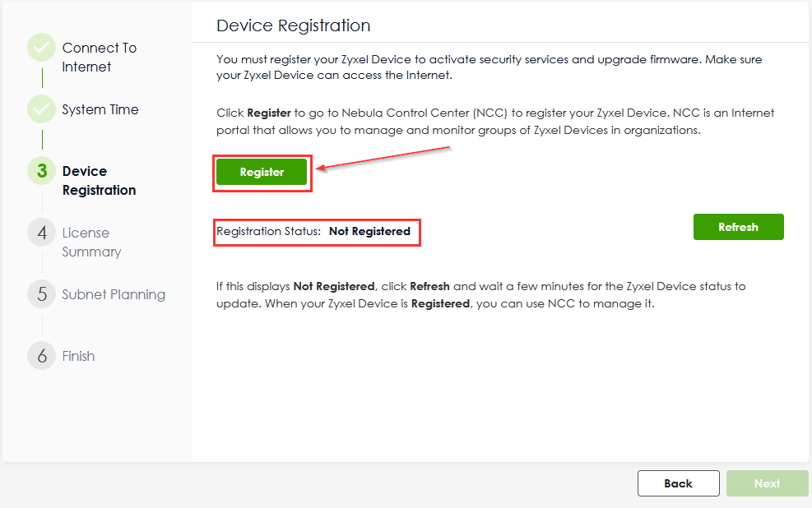The image size is (812, 508).
Task: Select the Device Registration step in sidebar
Action: click(99, 181)
